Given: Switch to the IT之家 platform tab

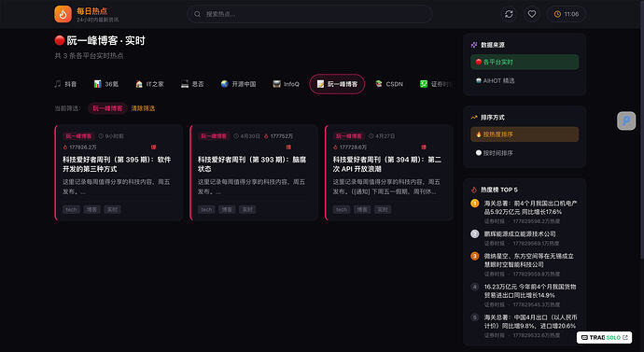Looking at the screenshot, I should point(149,84).
